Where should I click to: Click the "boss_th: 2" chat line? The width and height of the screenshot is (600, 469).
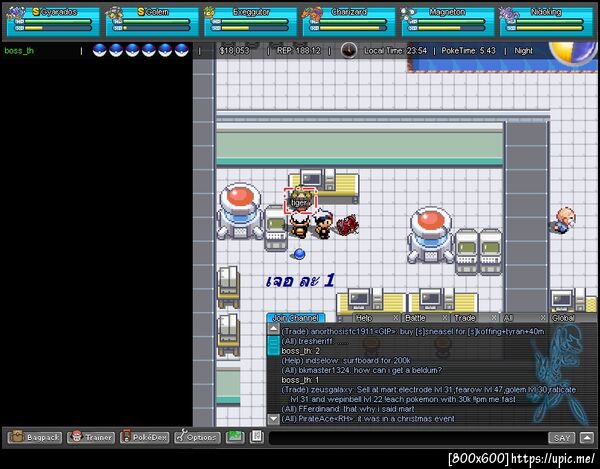300,351
